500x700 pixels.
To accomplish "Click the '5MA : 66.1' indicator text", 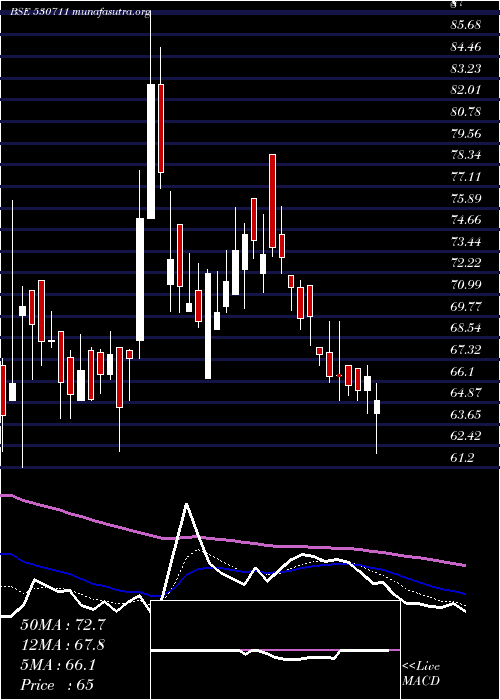I will click(58, 665).
